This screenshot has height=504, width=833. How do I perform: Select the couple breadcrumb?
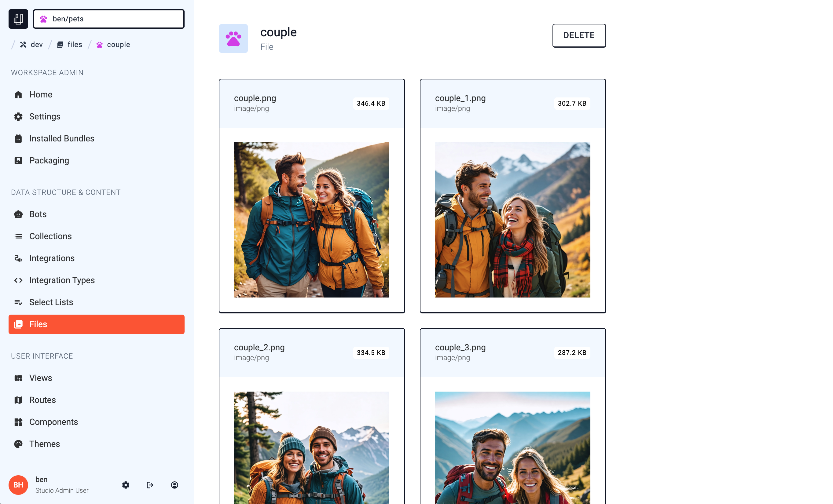119,45
